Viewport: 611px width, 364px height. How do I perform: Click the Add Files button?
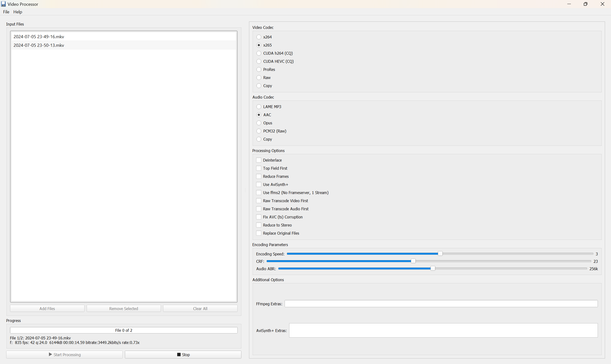point(47,308)
